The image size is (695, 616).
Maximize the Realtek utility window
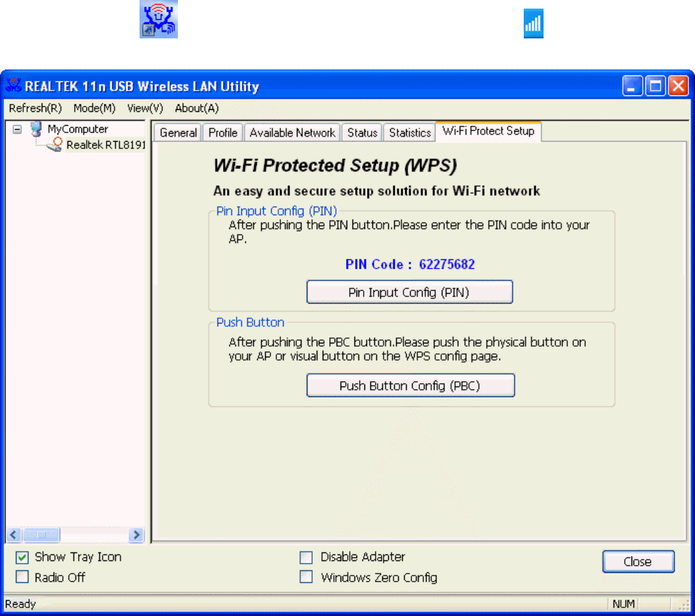655,85
